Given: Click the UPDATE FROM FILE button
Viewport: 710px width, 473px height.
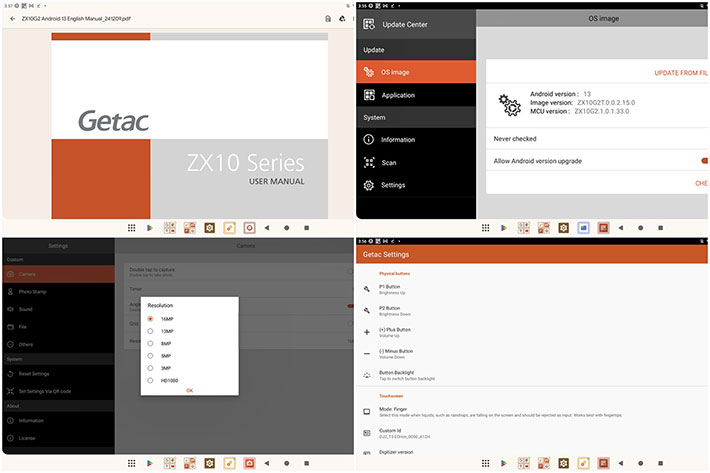Looking at the screenshot, I should (x=681, y=73).
